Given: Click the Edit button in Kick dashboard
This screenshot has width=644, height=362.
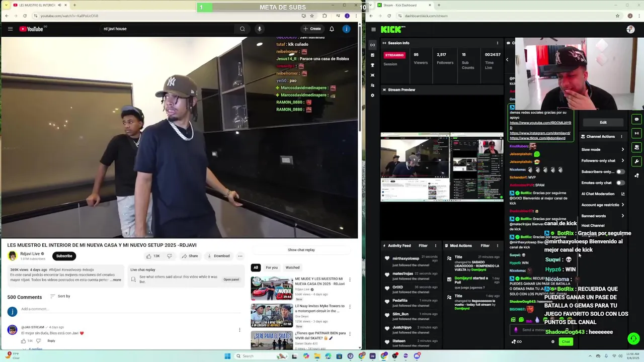Looking at the screenshot, I should click(603, 122).
